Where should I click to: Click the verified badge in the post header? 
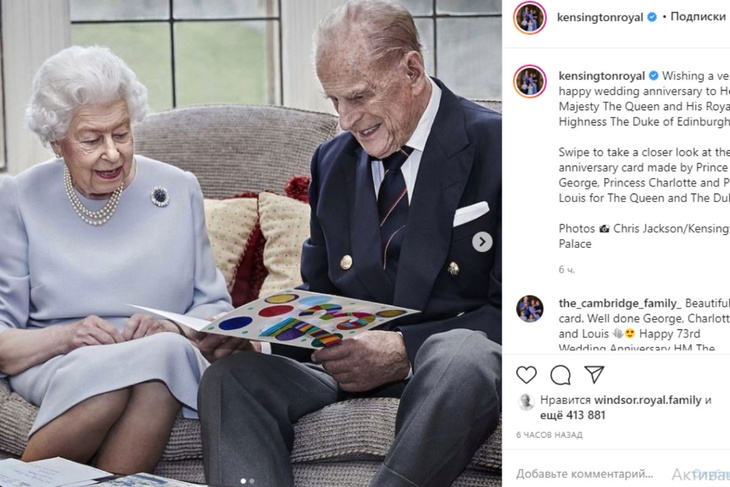point(652,17)
